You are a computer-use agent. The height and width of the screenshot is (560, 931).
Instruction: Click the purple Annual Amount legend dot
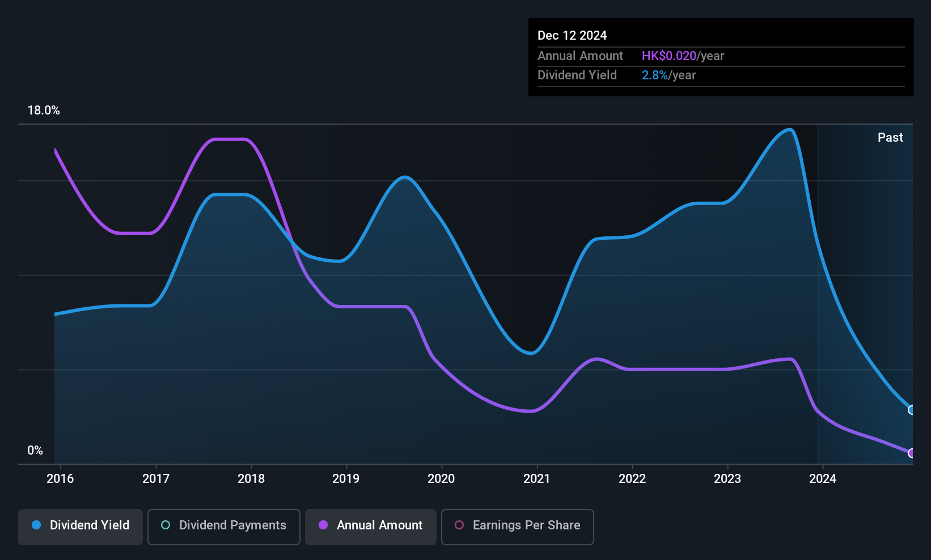pos(323,525)
